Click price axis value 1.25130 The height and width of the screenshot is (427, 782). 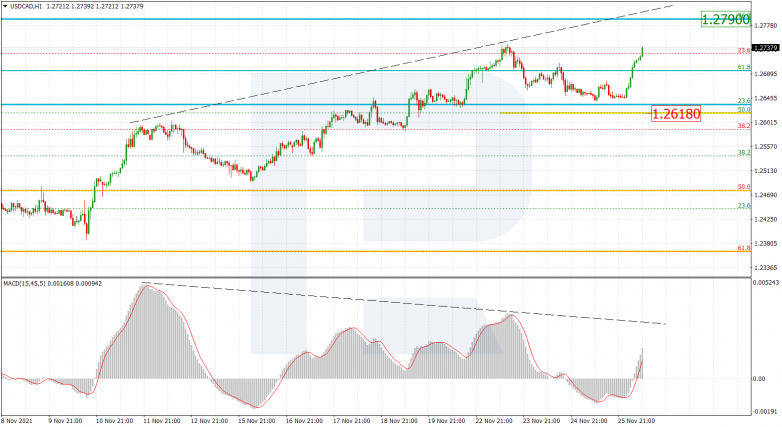click(766, 171)
